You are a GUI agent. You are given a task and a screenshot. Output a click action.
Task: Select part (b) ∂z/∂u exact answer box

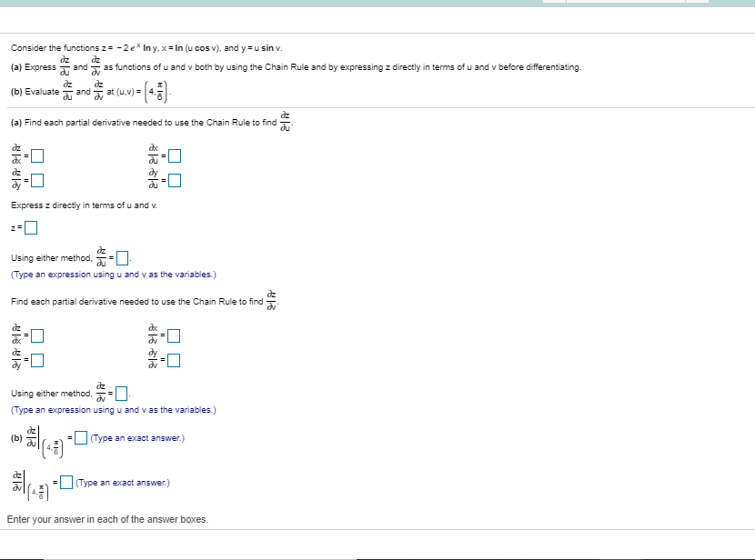(80, 438)
